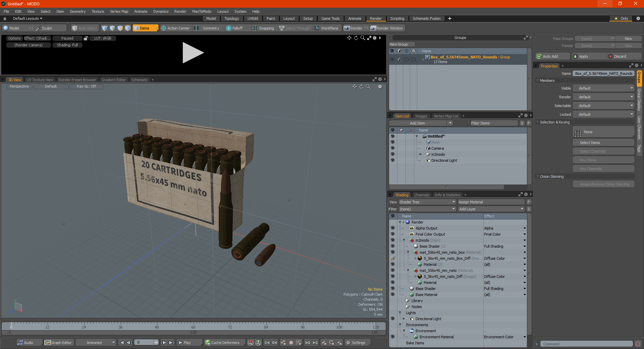Switch to the Schematic Fusion layout tab

[427, 18]
